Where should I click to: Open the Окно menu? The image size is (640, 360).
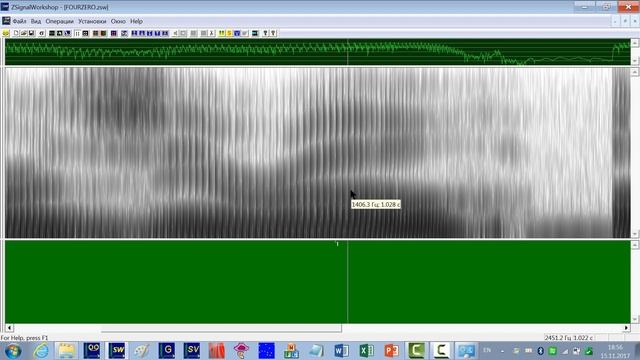point(118,21)
